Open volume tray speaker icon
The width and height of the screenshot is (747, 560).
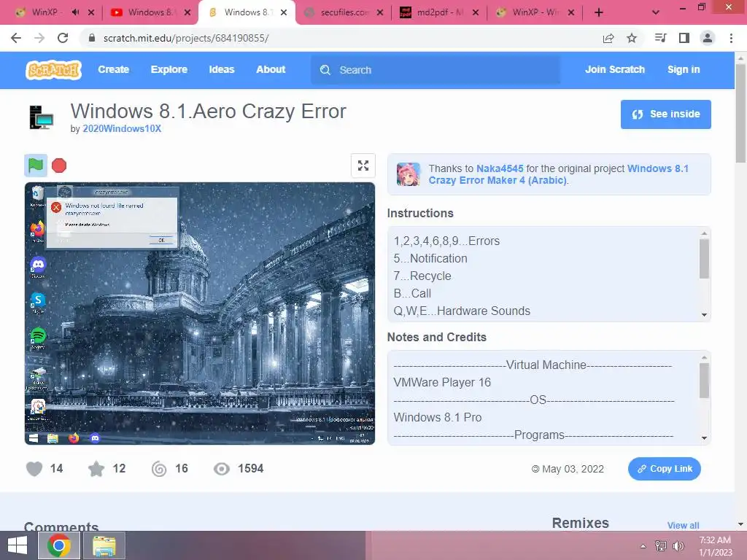[678, 546]
